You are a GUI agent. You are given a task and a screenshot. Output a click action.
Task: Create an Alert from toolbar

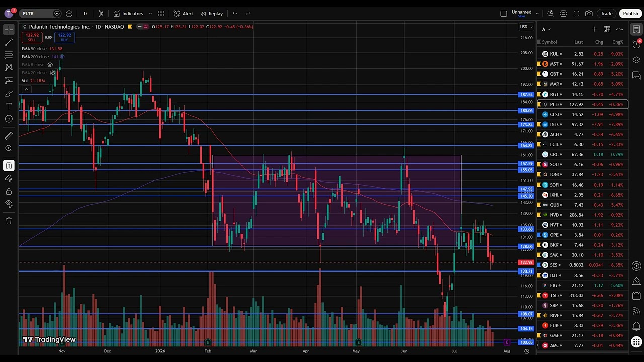click(x=183, y=14)
